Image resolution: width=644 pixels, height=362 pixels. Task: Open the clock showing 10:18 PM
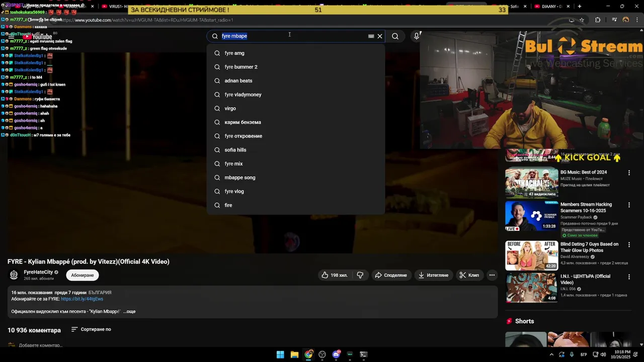(x=622, y=354)
